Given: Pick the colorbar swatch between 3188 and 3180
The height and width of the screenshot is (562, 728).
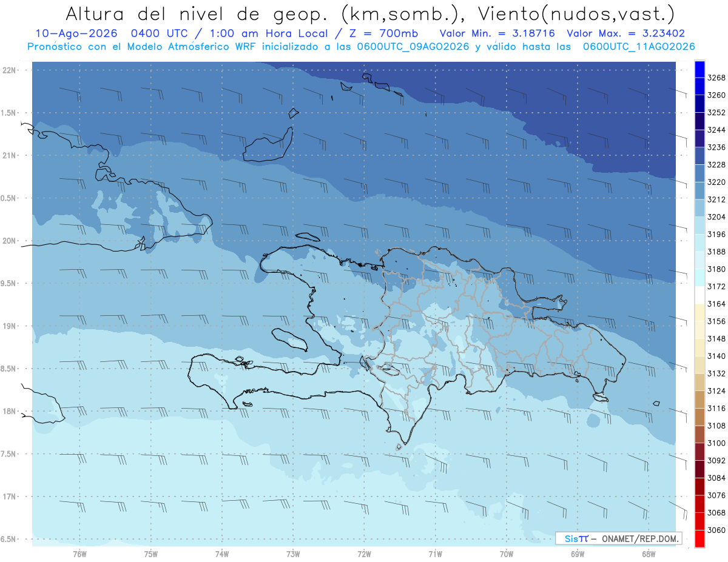Looking at the screenshot, I should [x=699, y=261].
